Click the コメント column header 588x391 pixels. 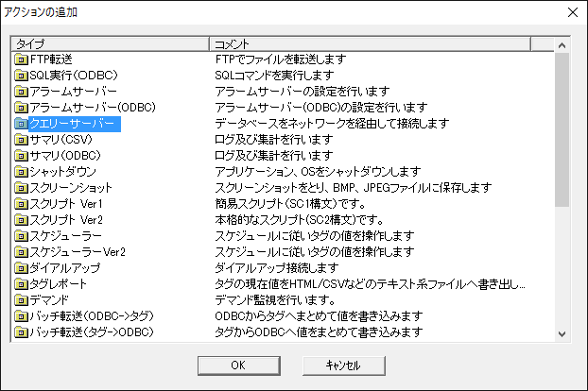(369, 43)
